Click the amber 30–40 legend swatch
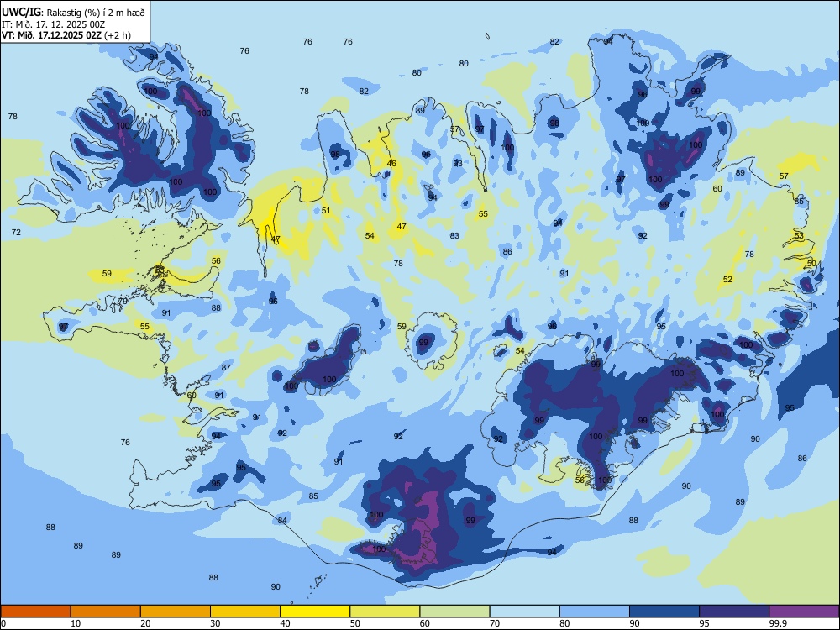 pos(245,612)
